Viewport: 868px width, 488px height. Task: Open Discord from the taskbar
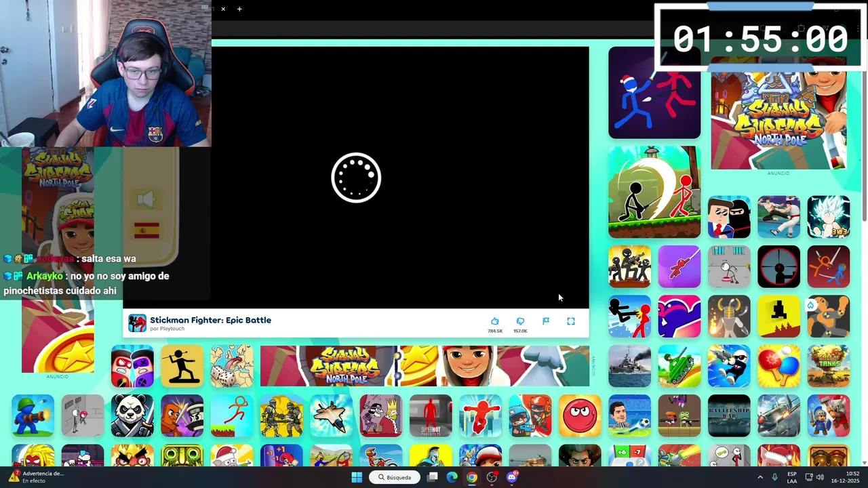[512, 477]
